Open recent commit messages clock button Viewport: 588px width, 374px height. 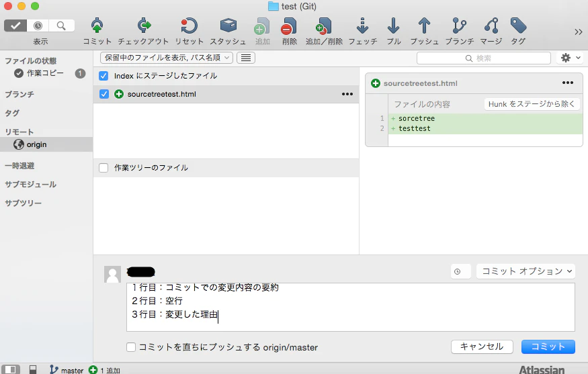click(460, 271)
